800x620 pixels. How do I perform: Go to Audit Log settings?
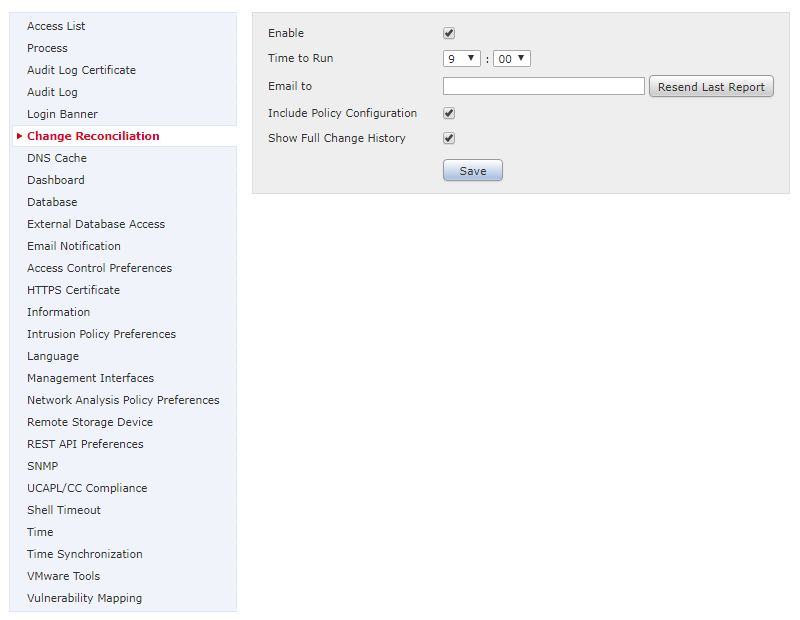tap(52, 92)
